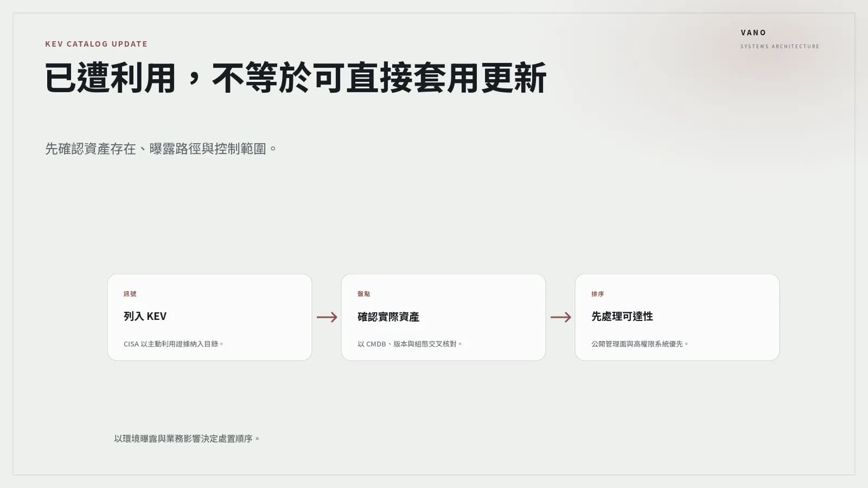Click the 訊號 tag in first card
Screen dimensions: 868x488
pyautogui.click(x=130, y=294)
